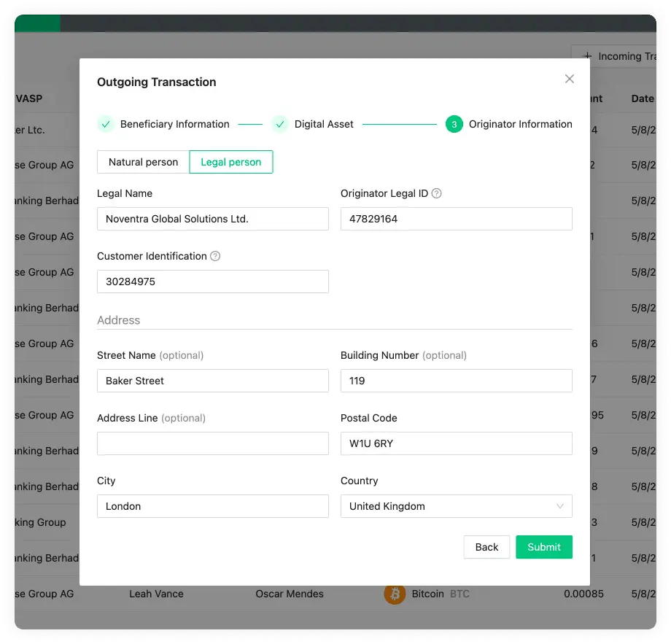Screen dimensions: 671x644
Task: Expand the United Kingdom country selector chevron
Action: (560, 506)
